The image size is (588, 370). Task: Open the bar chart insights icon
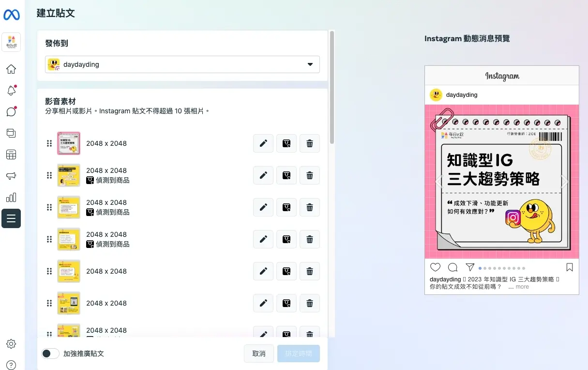11,197
